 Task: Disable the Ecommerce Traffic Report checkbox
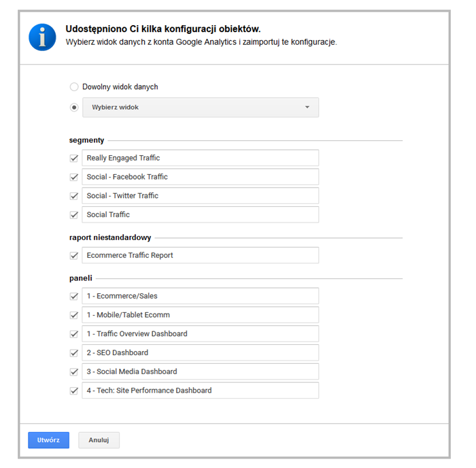(74, 256)
